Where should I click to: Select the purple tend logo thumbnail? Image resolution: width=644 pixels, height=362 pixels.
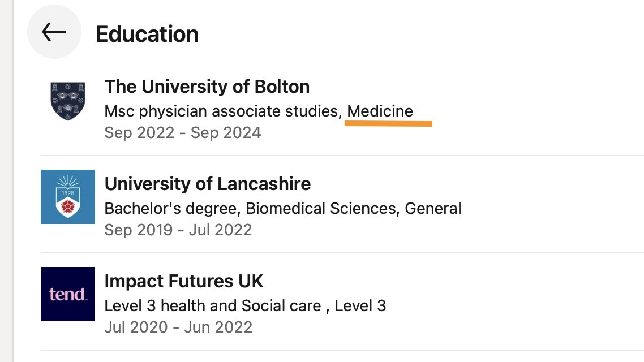(x=67, y=294)
